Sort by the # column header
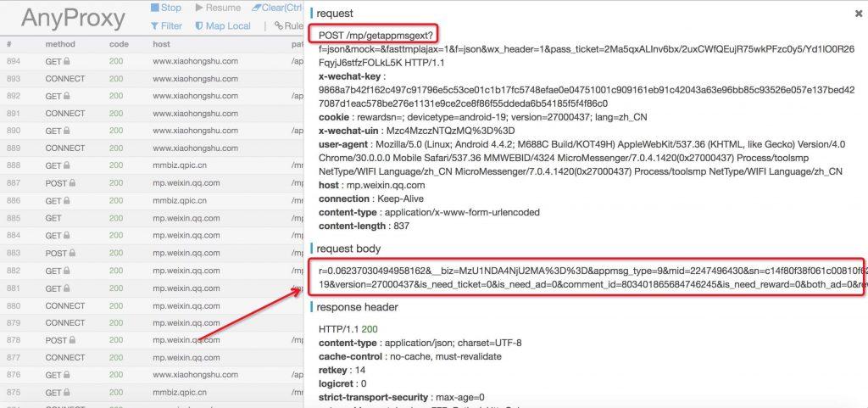Viewport: 868px width, 408px height. (x=9, y=44)
